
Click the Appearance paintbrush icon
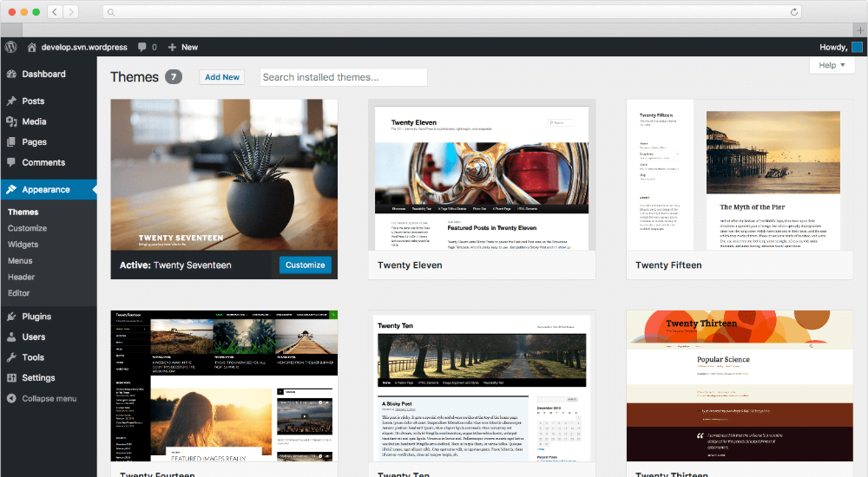[11, 189]
